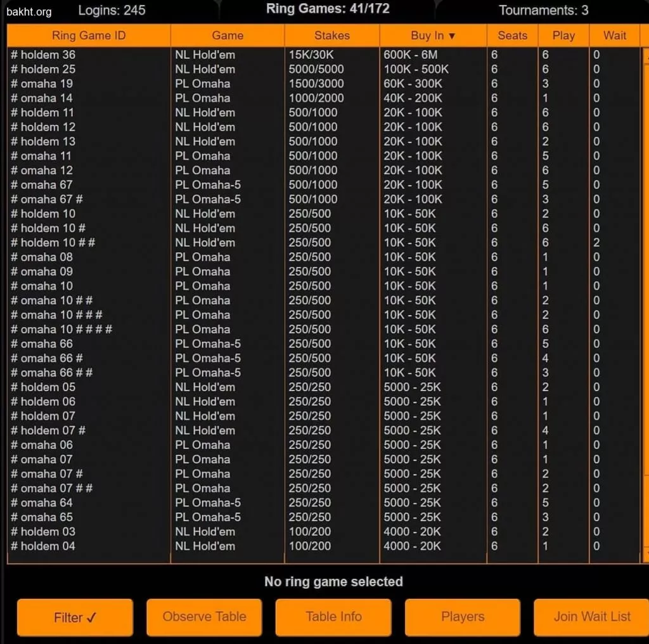
Task: Sort by the Buy In column header
Action: click(433, 35)
